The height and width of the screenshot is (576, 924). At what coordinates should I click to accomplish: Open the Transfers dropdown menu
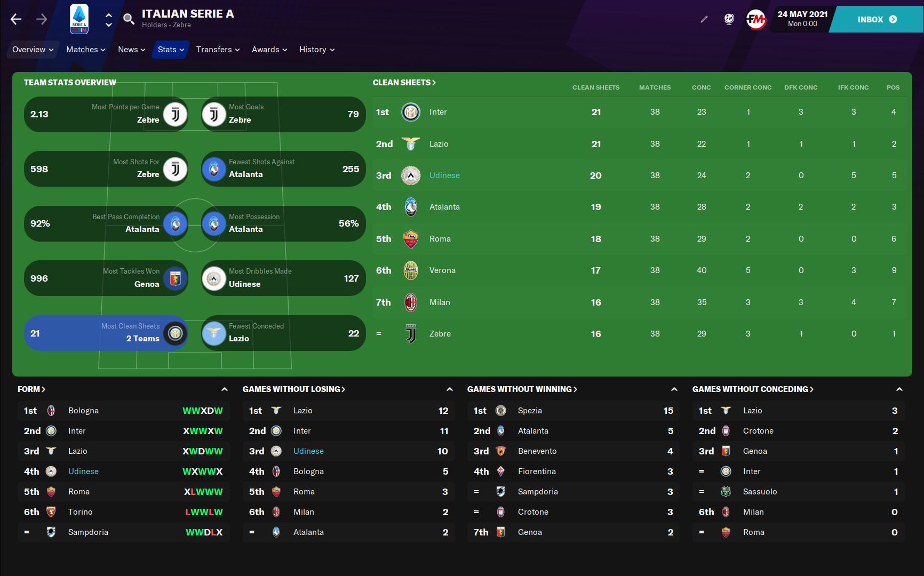(218, 50)
